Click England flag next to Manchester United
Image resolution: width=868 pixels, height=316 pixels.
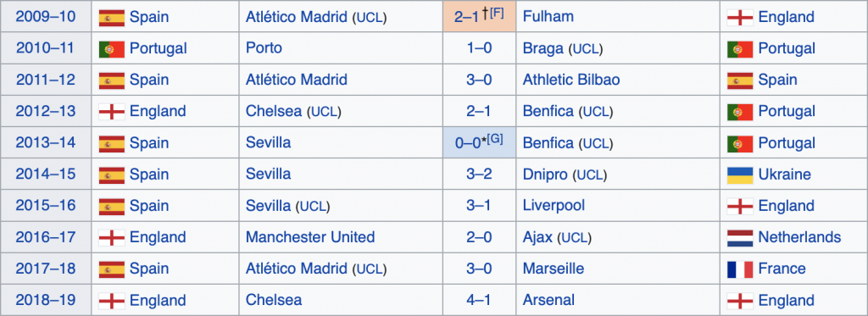click(x=111, y=238)
